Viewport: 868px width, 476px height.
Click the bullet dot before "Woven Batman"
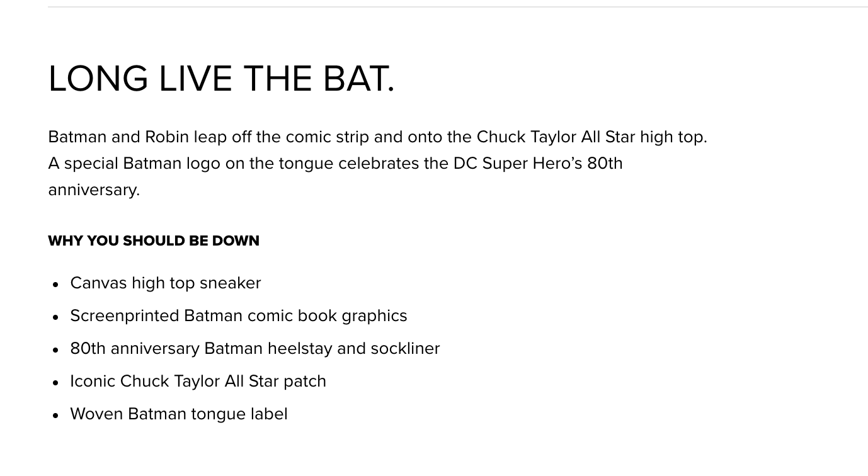coord(56,416)
